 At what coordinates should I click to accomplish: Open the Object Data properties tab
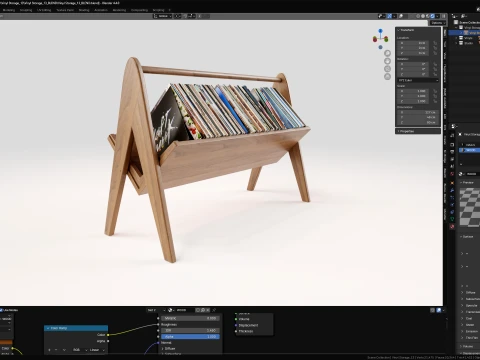pos(452,219)
